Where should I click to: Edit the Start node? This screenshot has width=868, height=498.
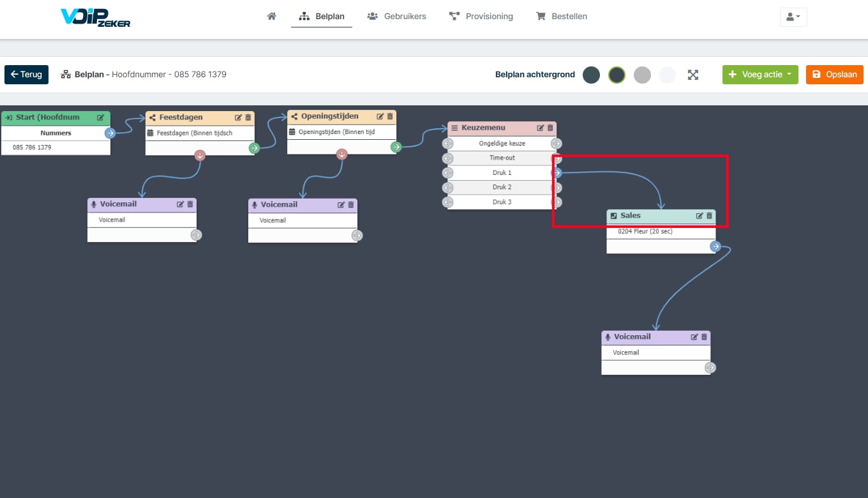(x=101, y=117)
